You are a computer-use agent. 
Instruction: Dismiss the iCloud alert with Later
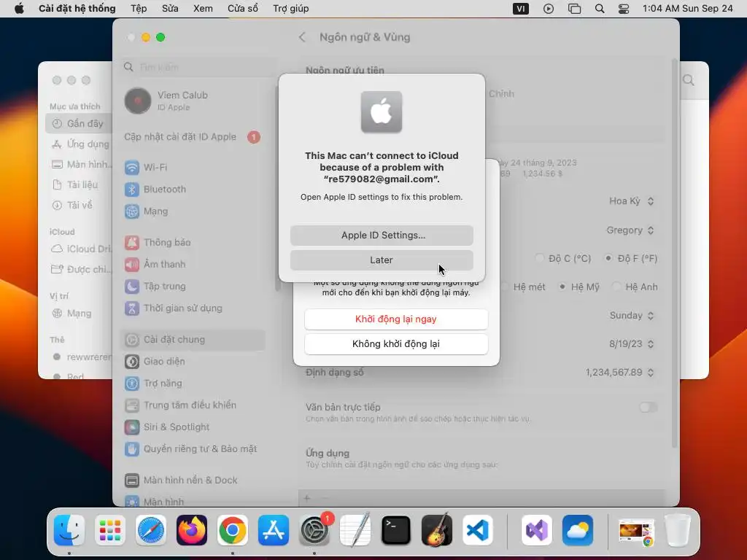coord(382,260)
